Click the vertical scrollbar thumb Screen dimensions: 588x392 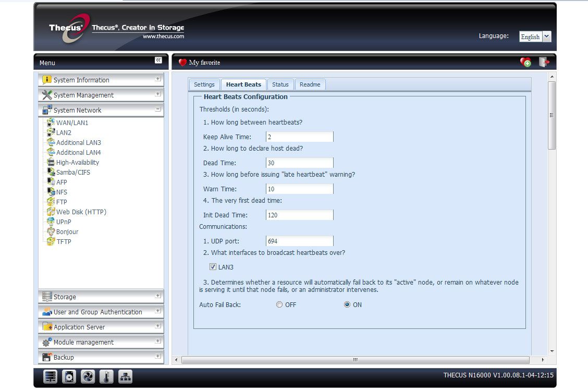coord(552,115)
